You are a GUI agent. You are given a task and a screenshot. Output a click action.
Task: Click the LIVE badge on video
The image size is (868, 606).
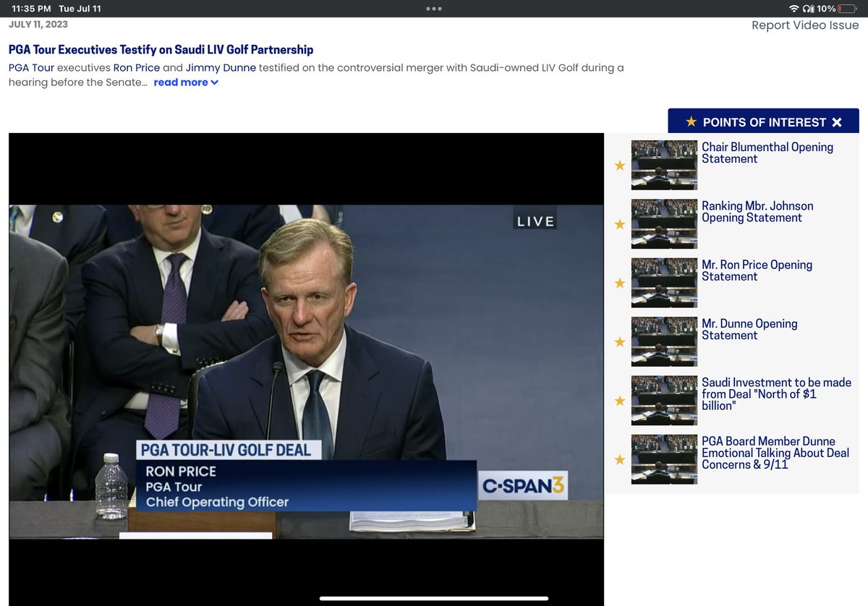[535, 221]
